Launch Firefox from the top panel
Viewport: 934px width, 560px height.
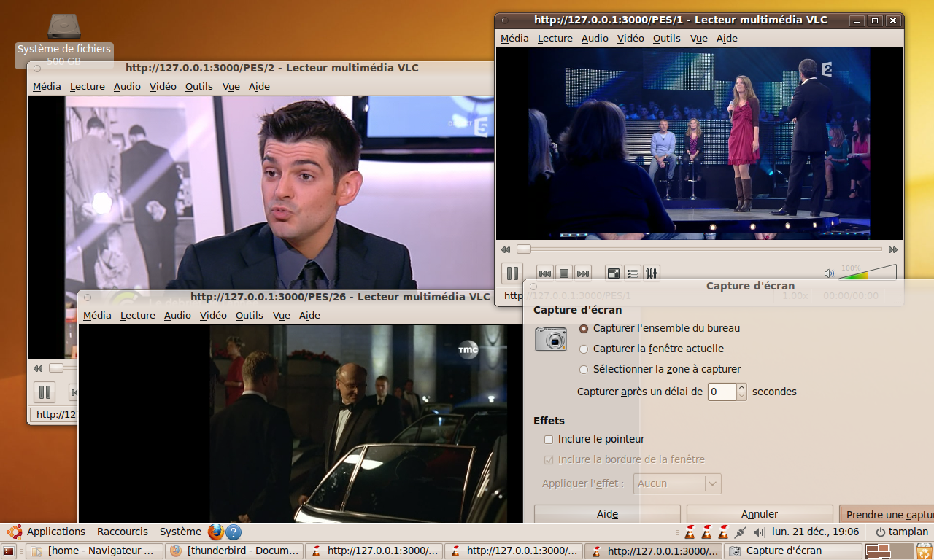(x=215, y=532)
